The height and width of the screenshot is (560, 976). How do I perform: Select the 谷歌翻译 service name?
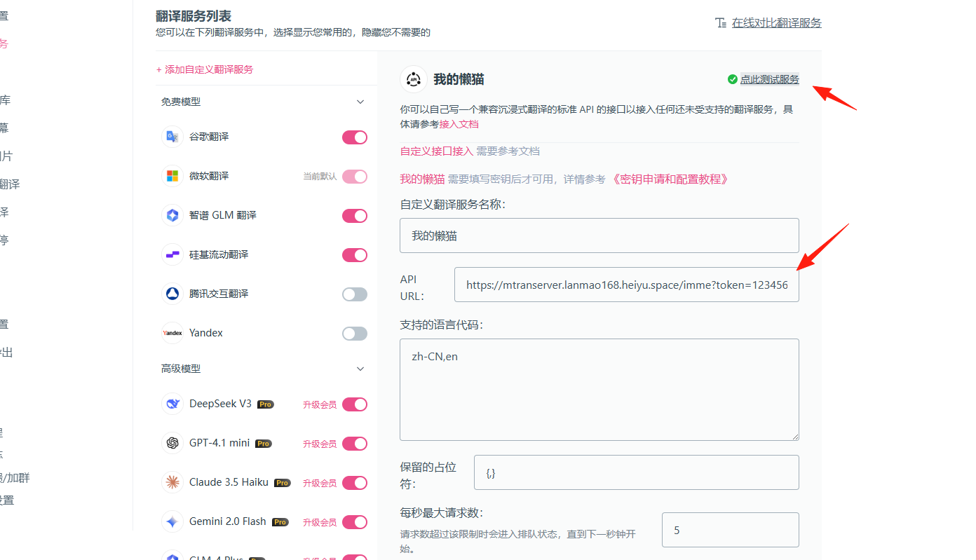[209, 137]
